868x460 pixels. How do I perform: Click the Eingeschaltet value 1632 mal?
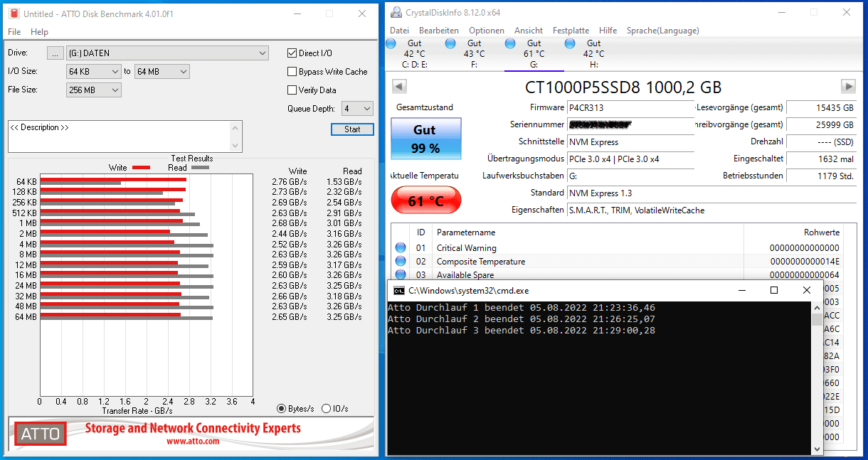tap(822, 159)
